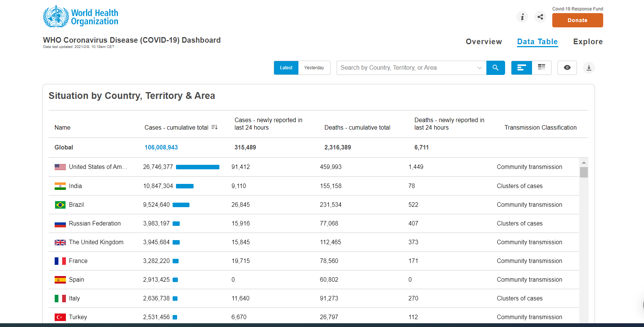Select the Spain country name

76,280
